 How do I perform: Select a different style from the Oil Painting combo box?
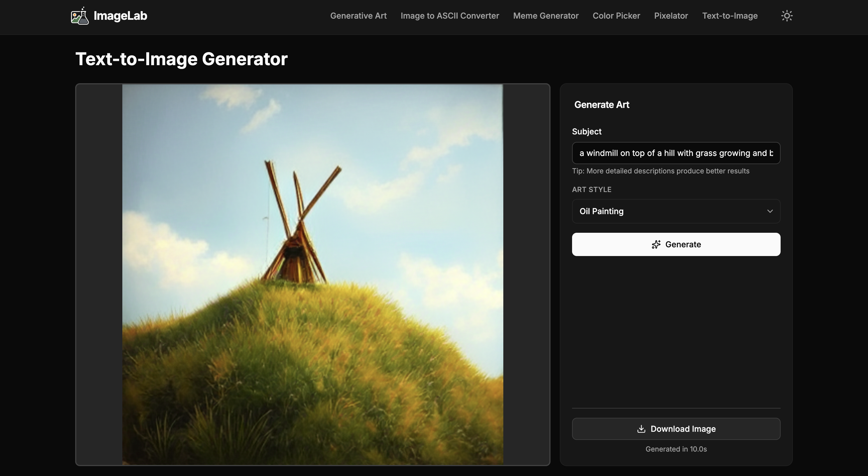click(x=675, y=211)
